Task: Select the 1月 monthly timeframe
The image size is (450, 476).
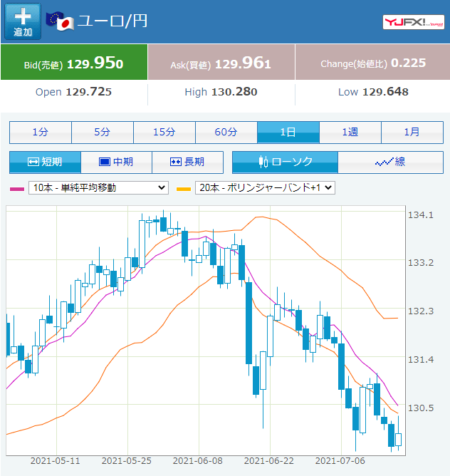Action: (412, 133)
